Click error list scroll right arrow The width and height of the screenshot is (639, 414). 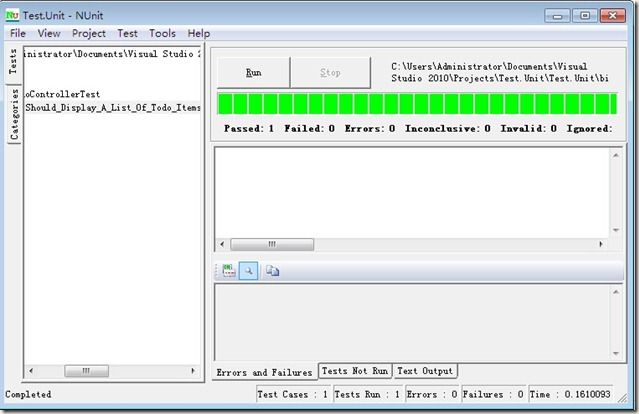601,244
